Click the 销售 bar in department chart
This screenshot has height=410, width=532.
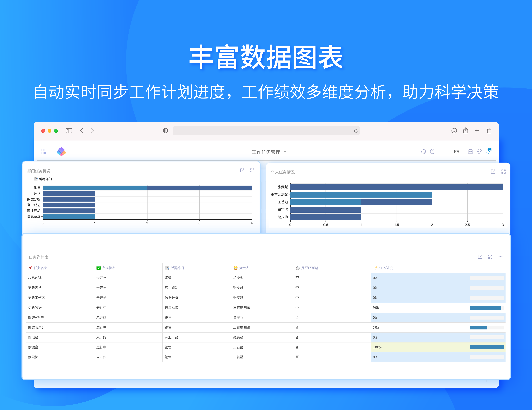pyautogui.click(x=147, y=188)
